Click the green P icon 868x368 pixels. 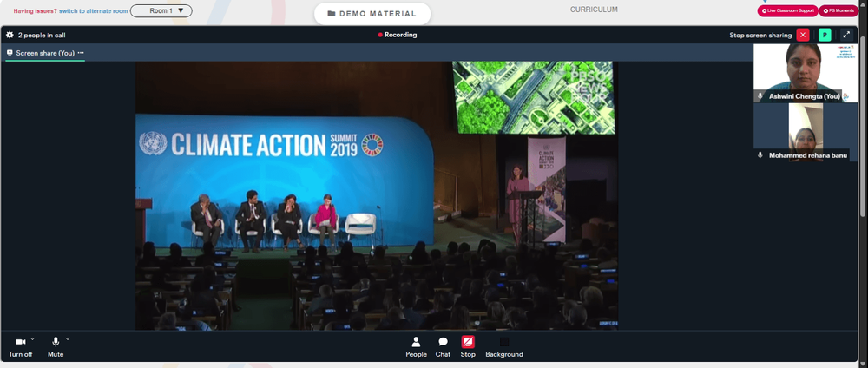click(x=825, y=35)
